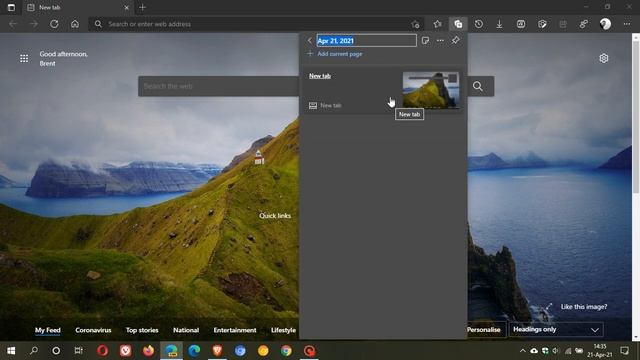This screenshot has width=640, height=360.
Task: Open the user profile avatar
Action: 605,24
